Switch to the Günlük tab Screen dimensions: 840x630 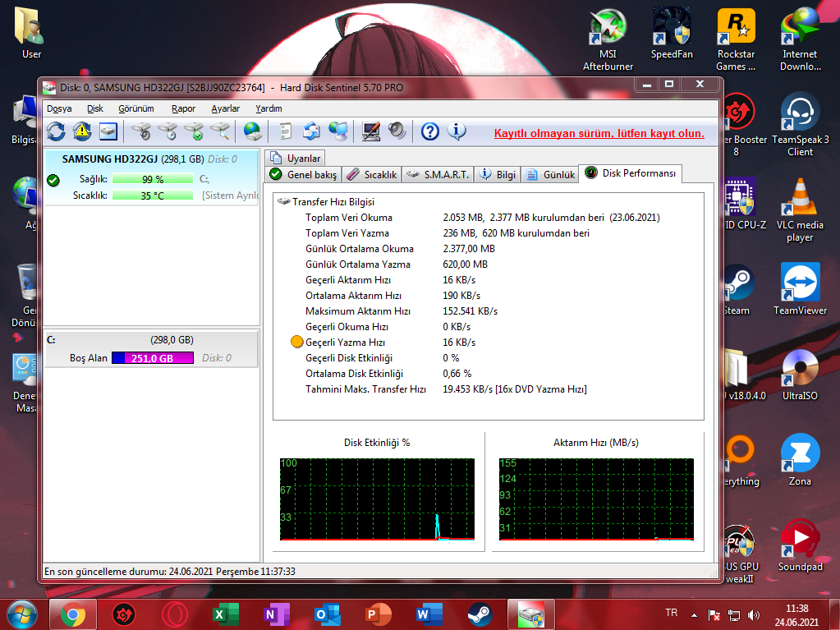click(550, 175)
